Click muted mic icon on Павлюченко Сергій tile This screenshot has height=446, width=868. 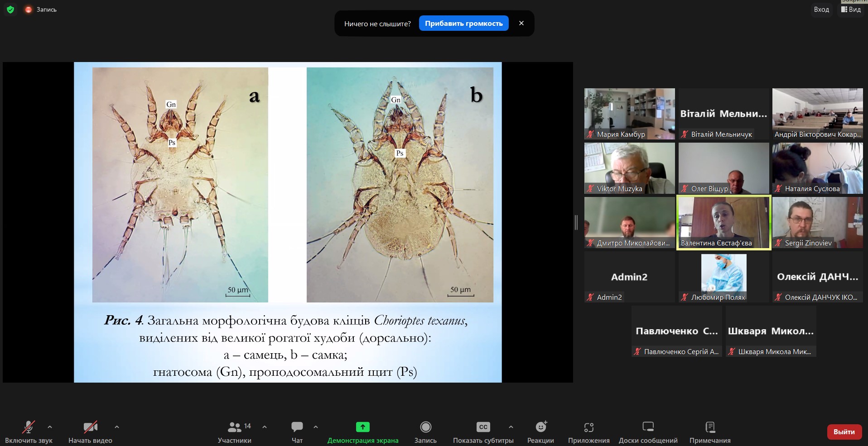637,351
